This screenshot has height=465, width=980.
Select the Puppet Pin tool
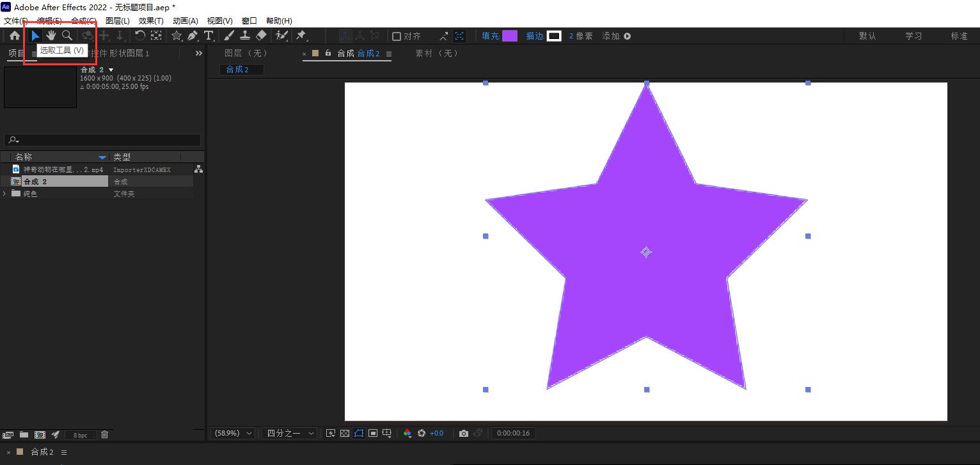(301, 36)
